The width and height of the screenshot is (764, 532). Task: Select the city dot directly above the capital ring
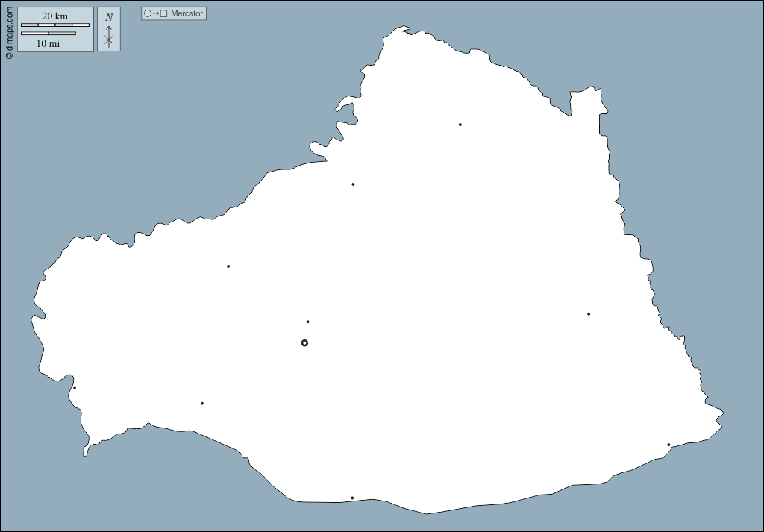click(307, 322)
